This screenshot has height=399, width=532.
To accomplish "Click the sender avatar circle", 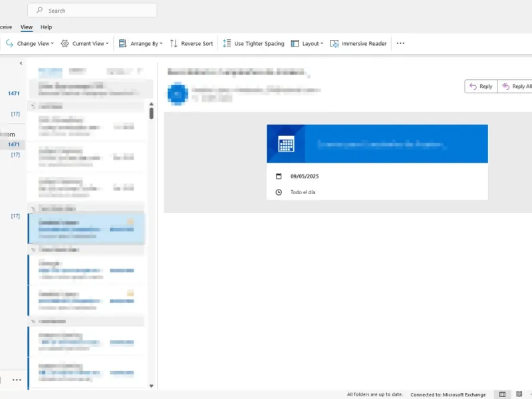I will coord(178,94).
